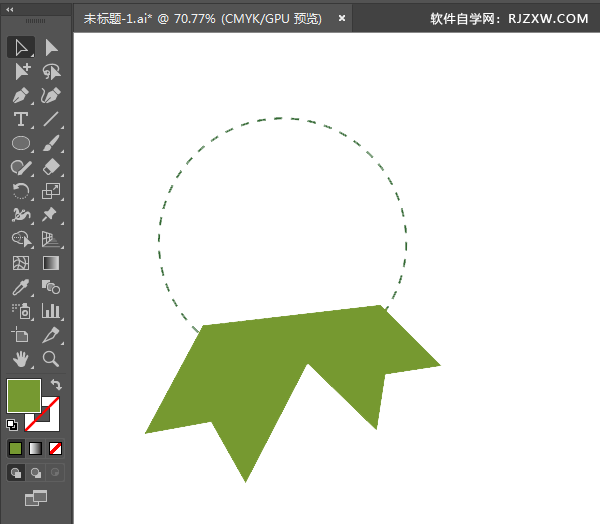Enable Draw Normal mode

coord(16,473)
